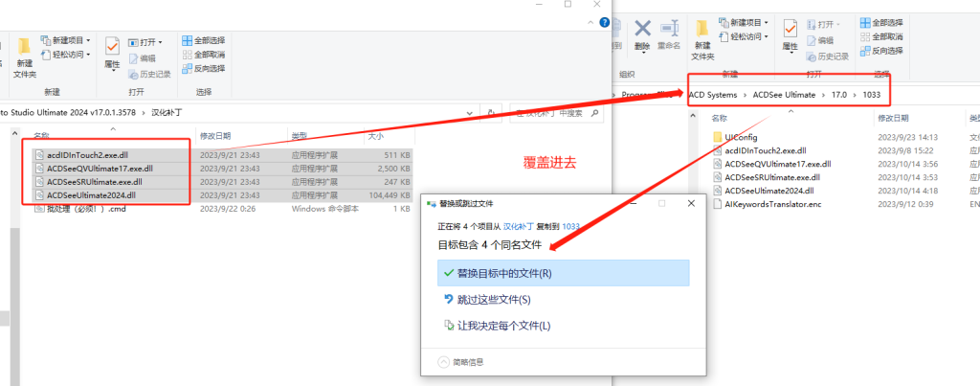Click 全部选择 in right window ribbon
This screenshot has width=980, height=386.
pos(881,23)
